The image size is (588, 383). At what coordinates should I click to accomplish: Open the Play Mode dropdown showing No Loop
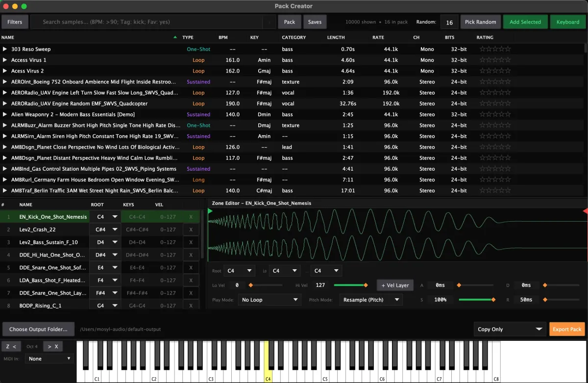pyautogui.click(x=269, y=300)
